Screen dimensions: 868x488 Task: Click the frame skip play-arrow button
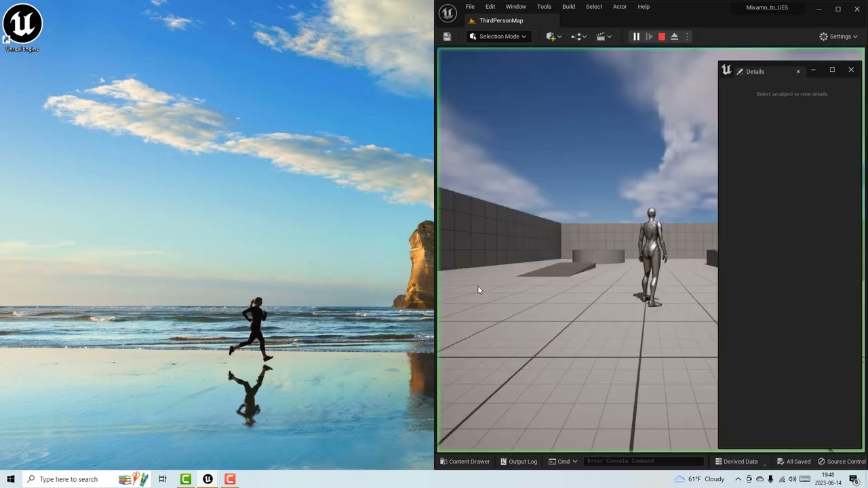point(649,37)
